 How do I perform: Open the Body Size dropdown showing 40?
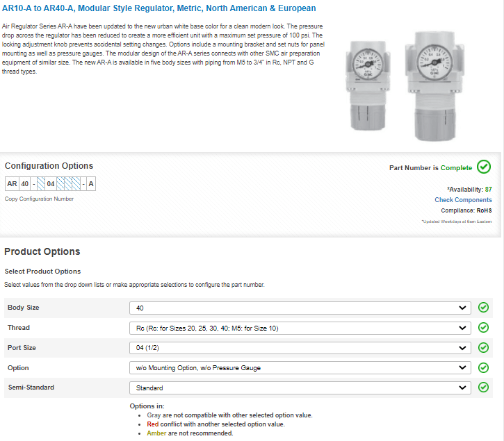point(300,308)
